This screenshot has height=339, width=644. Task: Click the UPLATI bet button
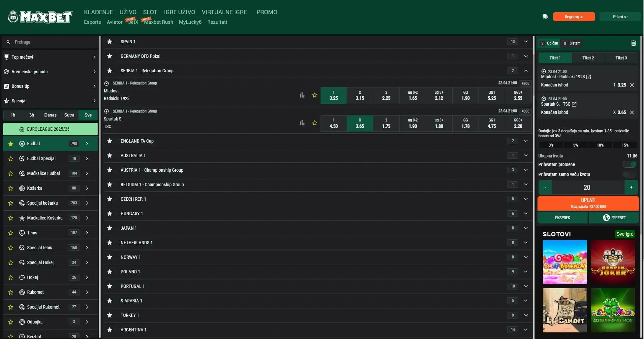(588, 203)
